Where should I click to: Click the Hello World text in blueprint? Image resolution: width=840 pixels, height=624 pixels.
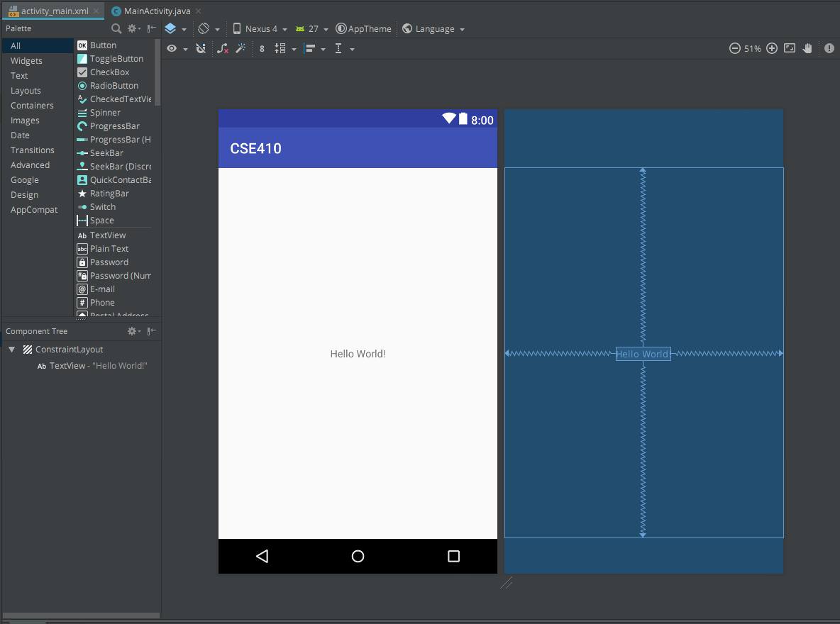pyautogui.click(x=643, y=354)
